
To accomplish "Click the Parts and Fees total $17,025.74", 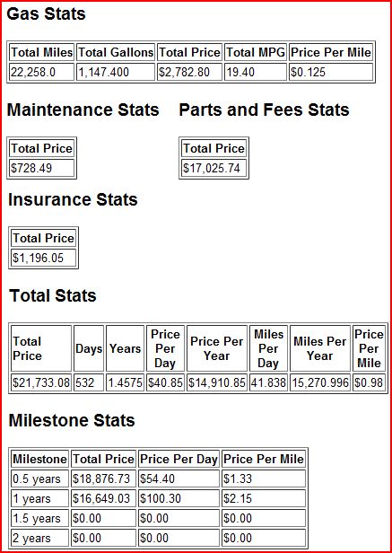I will pos(214,168).
